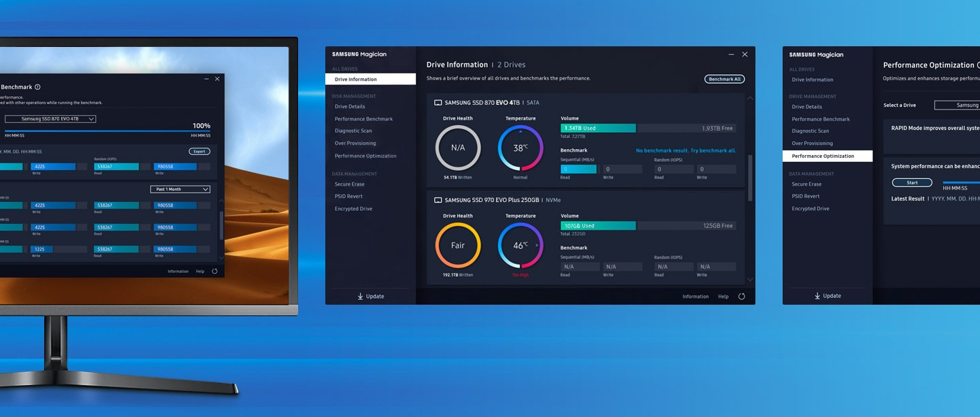This screenshot has width=980, height=417.
Task: Expand the Past 1 Month history dropdown
Action: pos(180,189)
